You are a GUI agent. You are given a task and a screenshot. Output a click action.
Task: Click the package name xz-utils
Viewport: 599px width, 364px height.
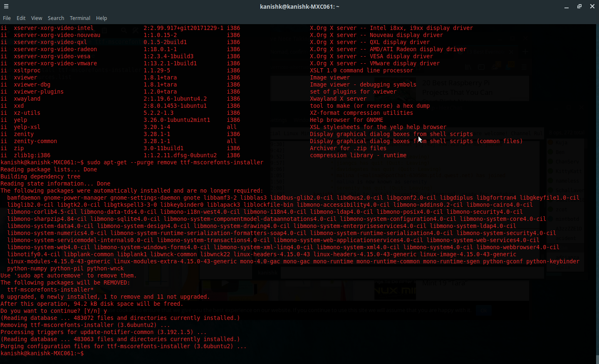tap(27, 113)
